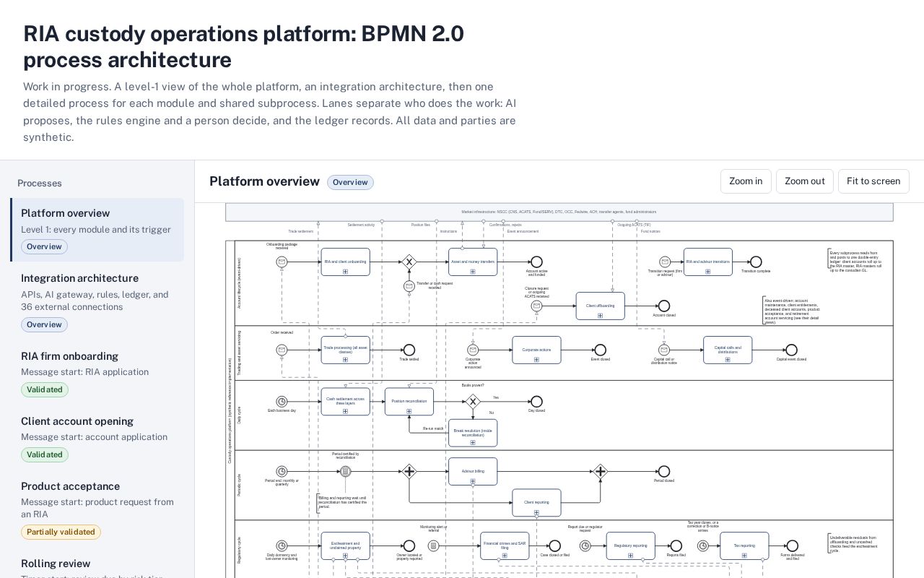This screenshot has height=578, width=924.
Task: Expand the Asset and money transfers subprocess marker
Action: tap(473, 272)
